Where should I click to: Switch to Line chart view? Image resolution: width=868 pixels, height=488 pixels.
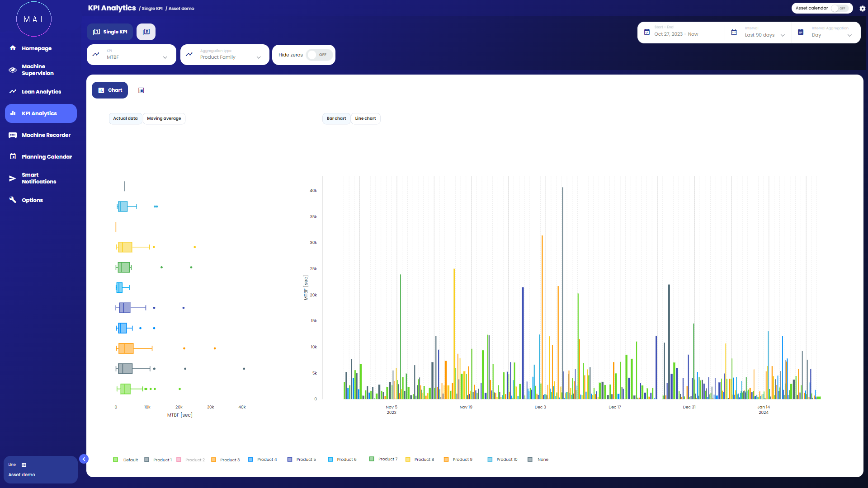[365, 118]
